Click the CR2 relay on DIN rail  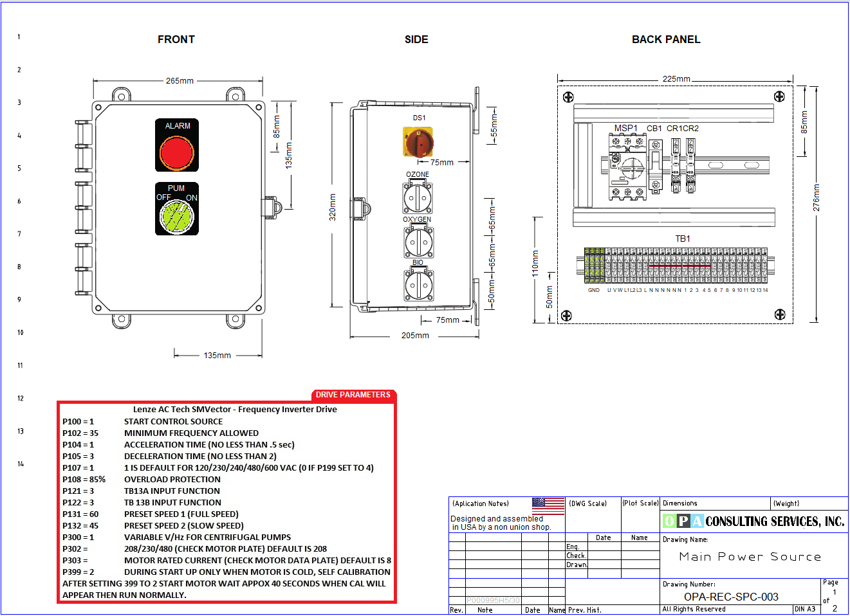tap(690, 167)
